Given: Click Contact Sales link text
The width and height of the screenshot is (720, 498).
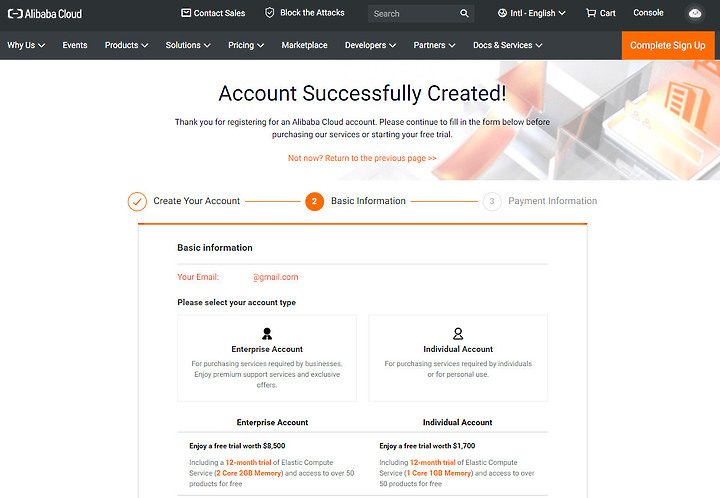Looking at the screenshot, I should (219, 13).
